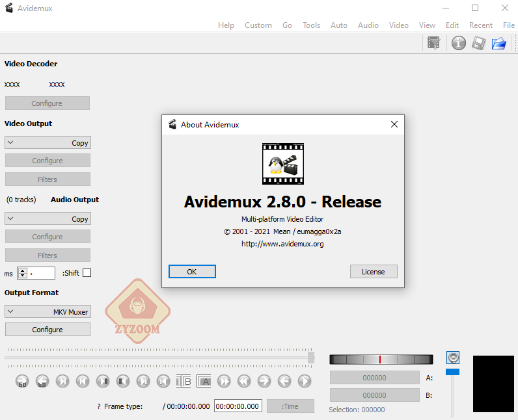518x420 pixels.
Task: Go to previous cut point icon
Action: click(163, 381)
